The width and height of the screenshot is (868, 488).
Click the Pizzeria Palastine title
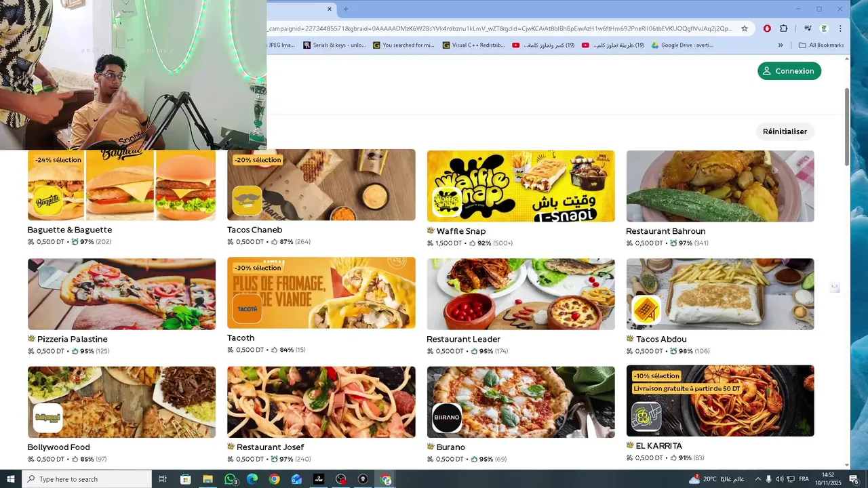pyautogui.click(x=73, y=339)
